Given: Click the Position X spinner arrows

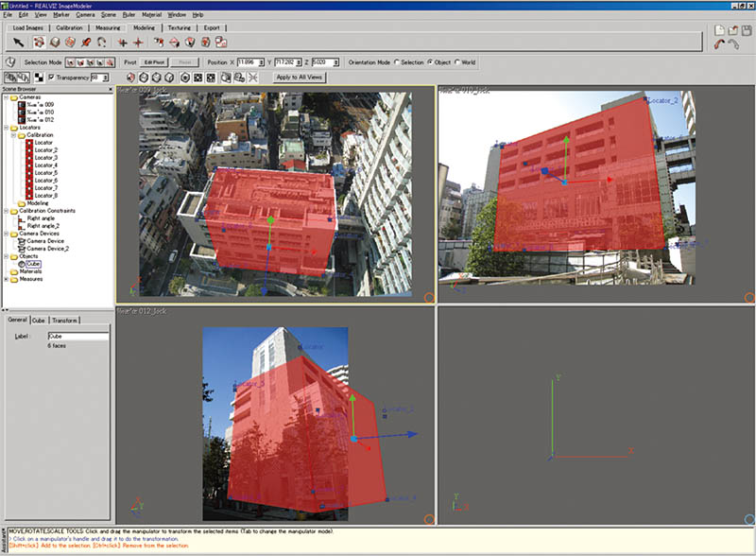Looking at the screenshot, I should point(262,62).
